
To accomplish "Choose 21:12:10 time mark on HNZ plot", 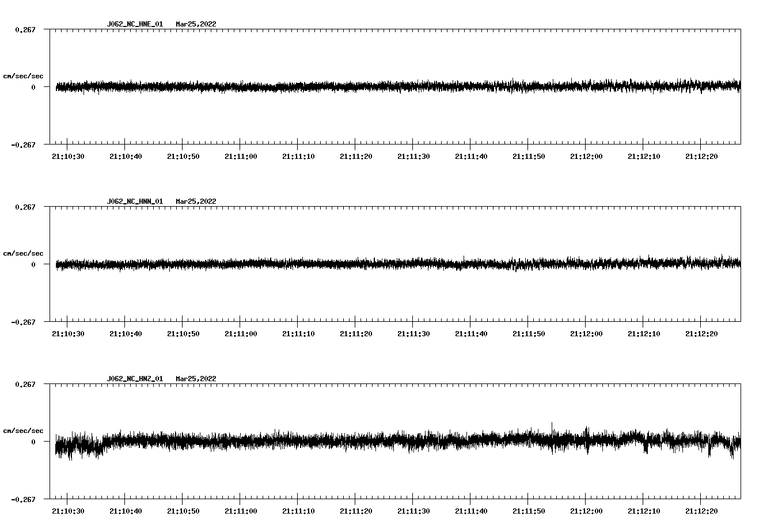I will coord(644,511).
